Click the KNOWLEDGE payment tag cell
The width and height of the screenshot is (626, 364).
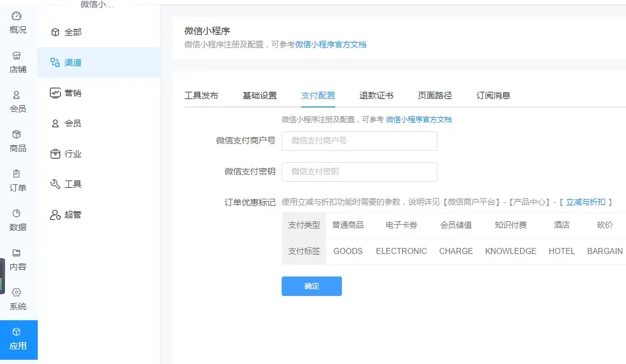point(510,251)
